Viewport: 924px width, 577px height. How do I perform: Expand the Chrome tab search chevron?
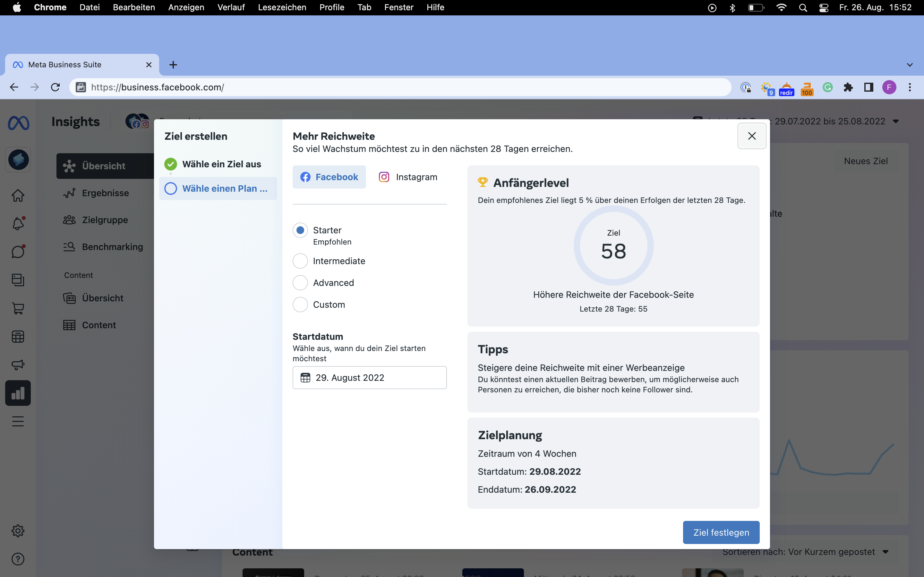tap(910, 65)
